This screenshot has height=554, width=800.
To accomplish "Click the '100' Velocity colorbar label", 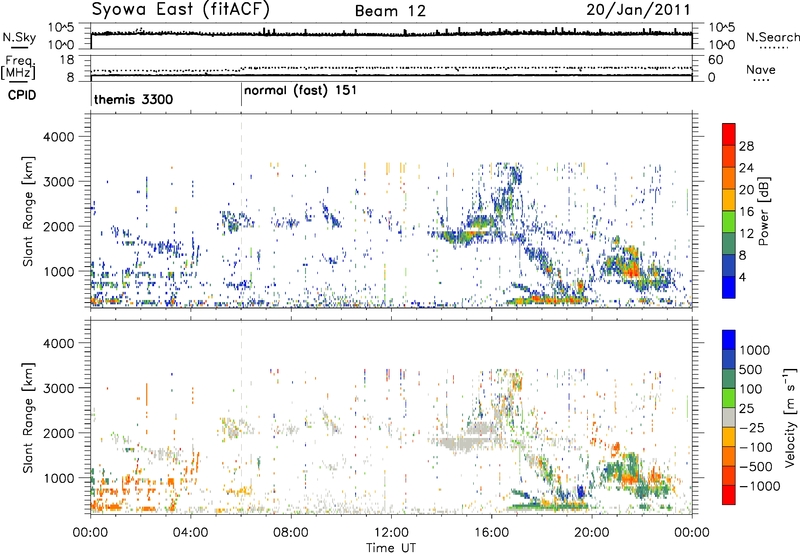I will pos(751,389).
